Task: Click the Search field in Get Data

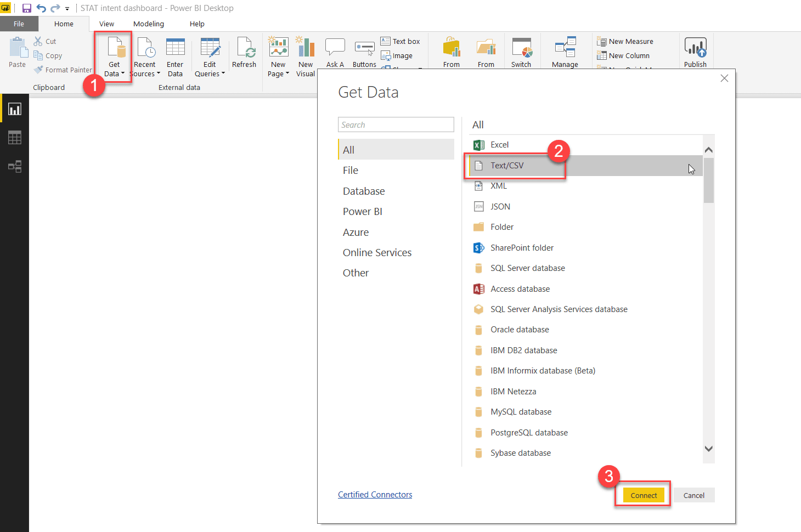Action: (x=396, y=124)
